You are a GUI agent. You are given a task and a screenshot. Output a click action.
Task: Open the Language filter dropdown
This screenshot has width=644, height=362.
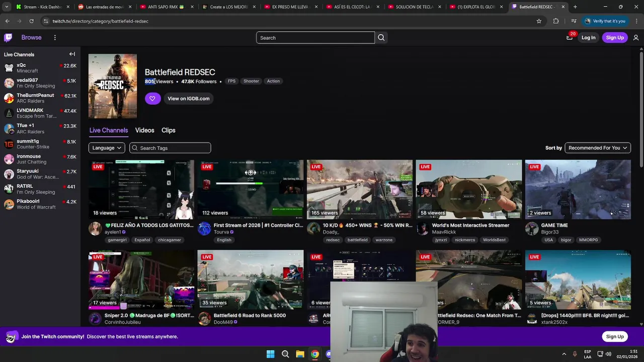tap(107, 148)
